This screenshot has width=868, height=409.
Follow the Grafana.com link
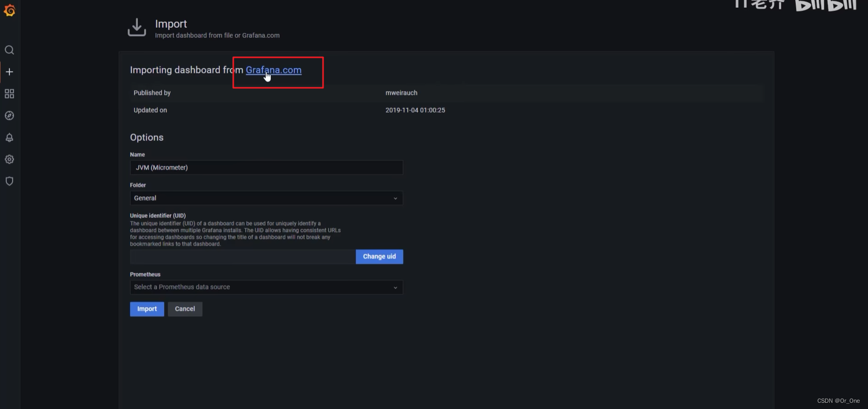click(x=274, y=70)
